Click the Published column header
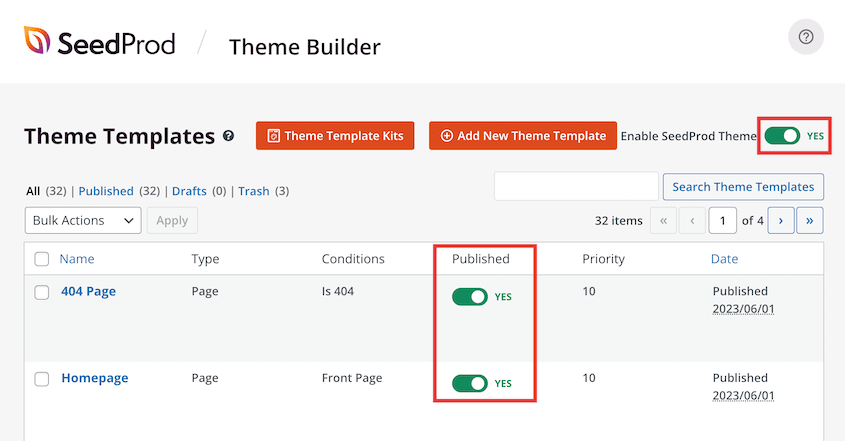 [x=481, y=259]
